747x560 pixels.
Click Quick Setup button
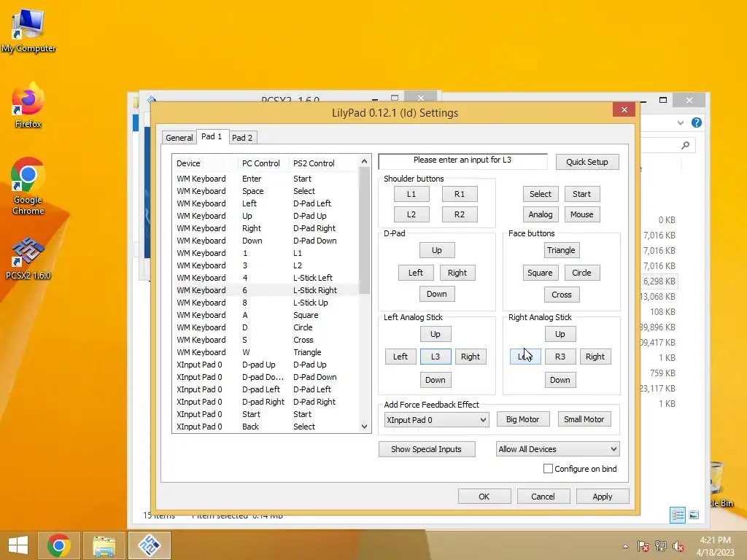587,162
